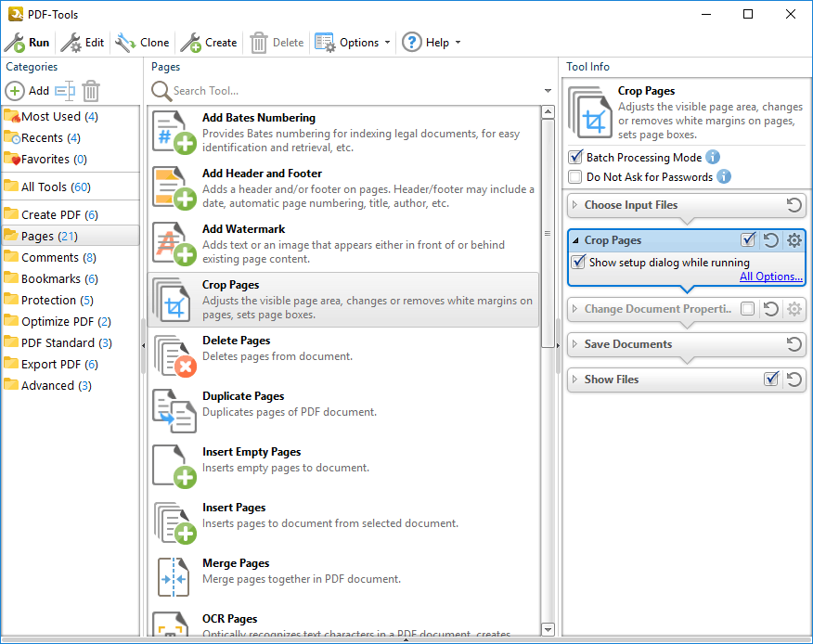
Task: Expand the Change Document Properties step
Action: click(574, 308)
